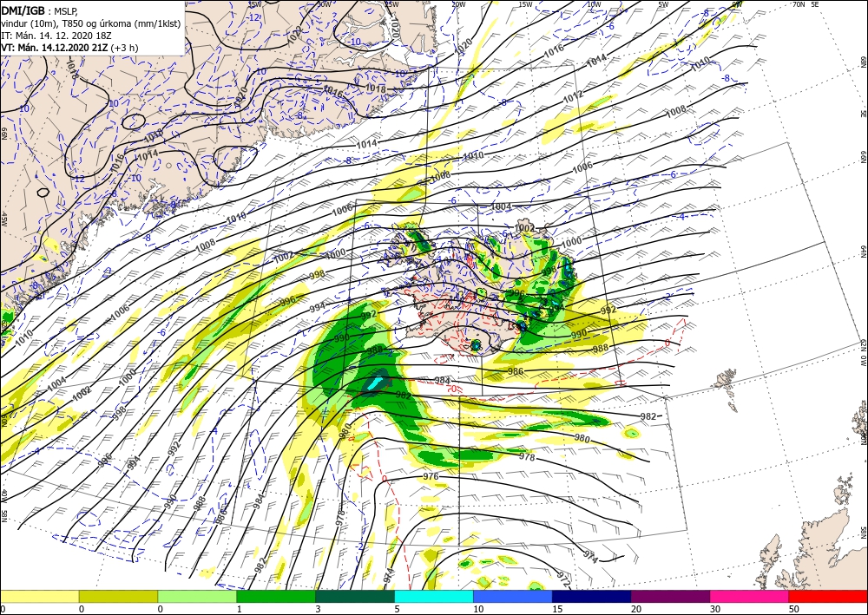This screenshot has width=868, height=615.
Task: Select the purple 20–30 mm legend swatch
Action: (670, 596)
